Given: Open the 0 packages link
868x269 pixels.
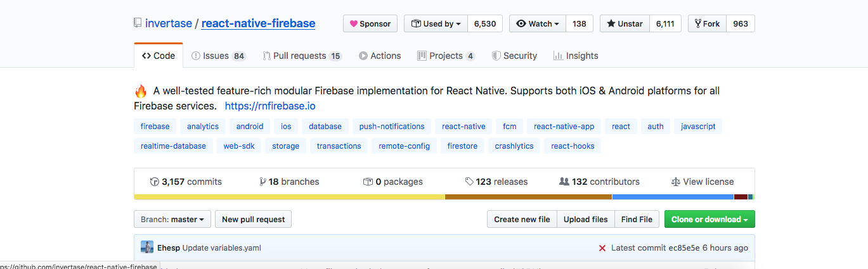Looking at the screenshot, I should click(392, 182).
